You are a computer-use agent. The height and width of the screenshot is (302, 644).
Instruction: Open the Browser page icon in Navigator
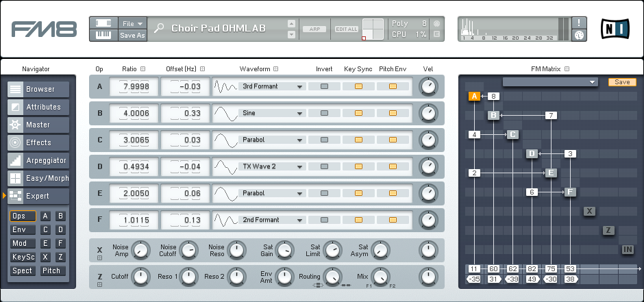[16, 89]
